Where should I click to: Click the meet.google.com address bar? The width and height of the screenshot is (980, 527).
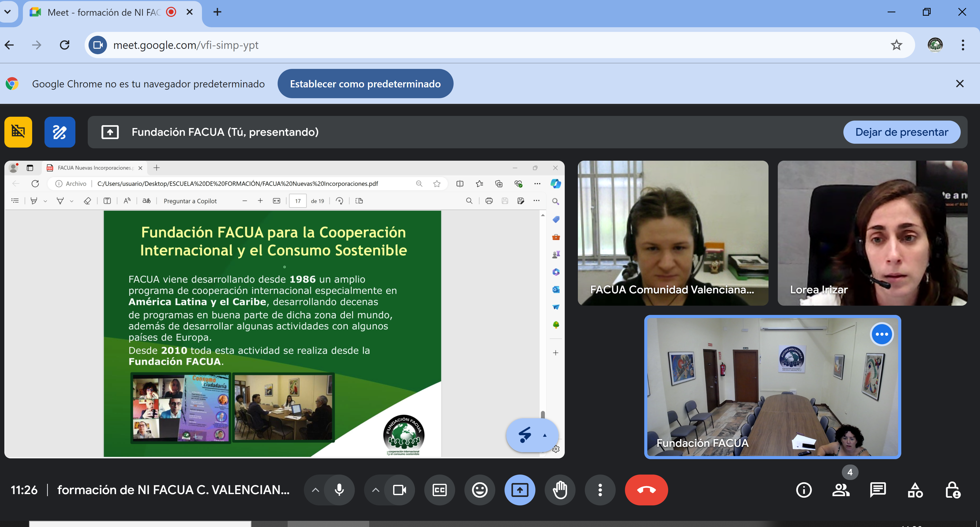456,45
